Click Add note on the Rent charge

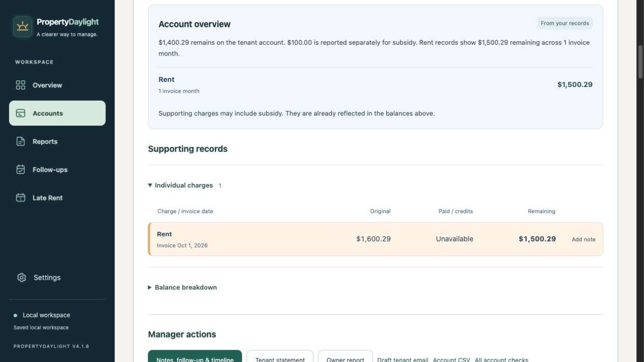[583, 239]
